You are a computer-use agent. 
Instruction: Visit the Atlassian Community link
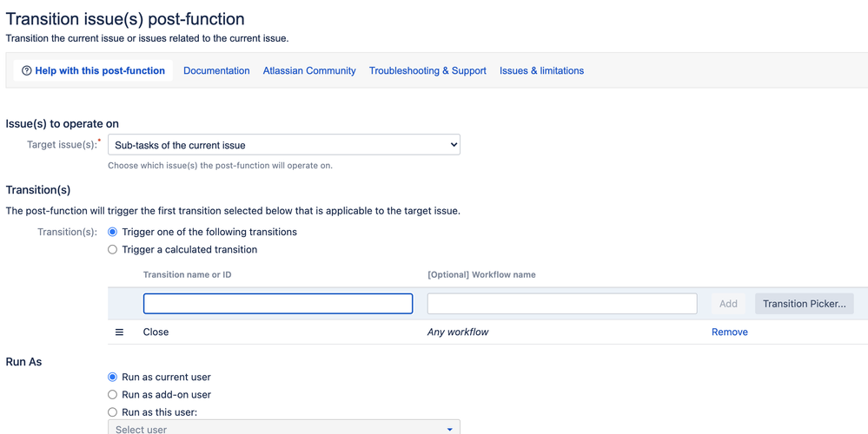[x=309, y=71]
